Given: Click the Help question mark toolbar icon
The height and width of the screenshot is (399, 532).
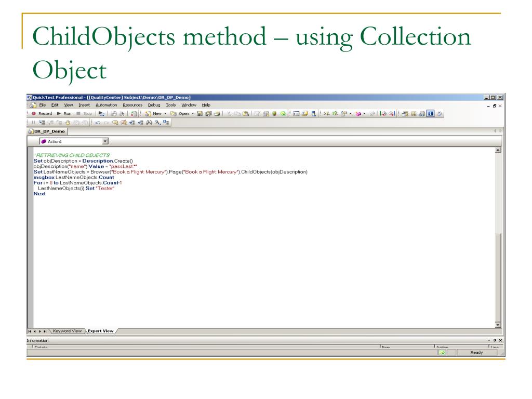Looking at the screenshot, I should coord(440,113).
